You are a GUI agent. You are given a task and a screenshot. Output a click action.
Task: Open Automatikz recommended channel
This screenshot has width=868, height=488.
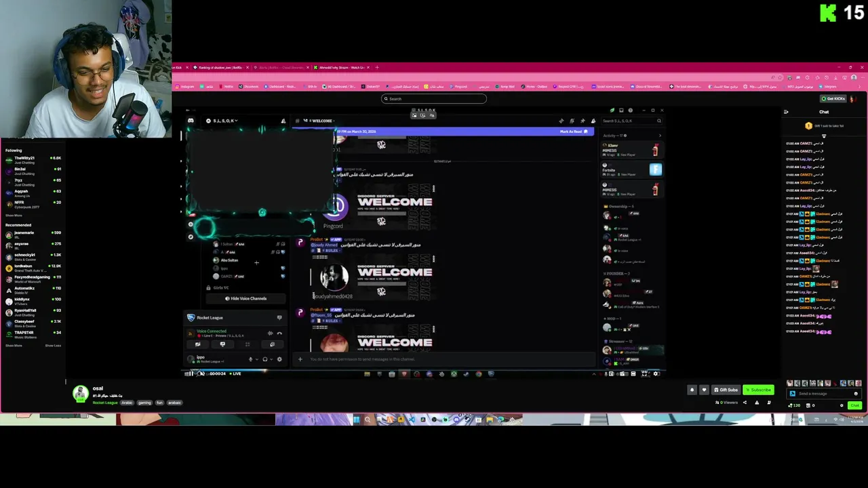click(x=33, y=290)
